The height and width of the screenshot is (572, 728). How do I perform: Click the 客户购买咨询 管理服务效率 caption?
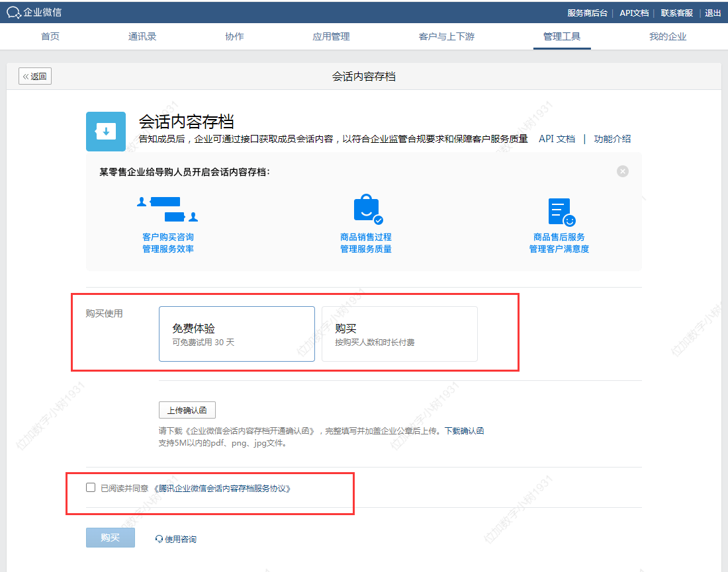coord(167,243)
